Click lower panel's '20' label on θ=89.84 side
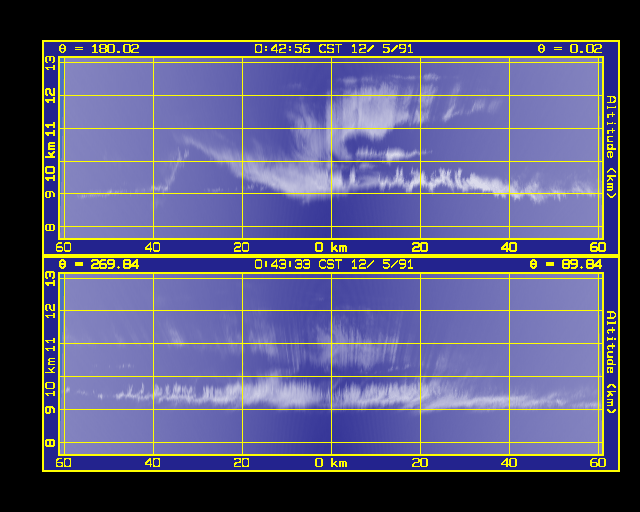Viewport: 640px width, 512px height. pos(420,463)
